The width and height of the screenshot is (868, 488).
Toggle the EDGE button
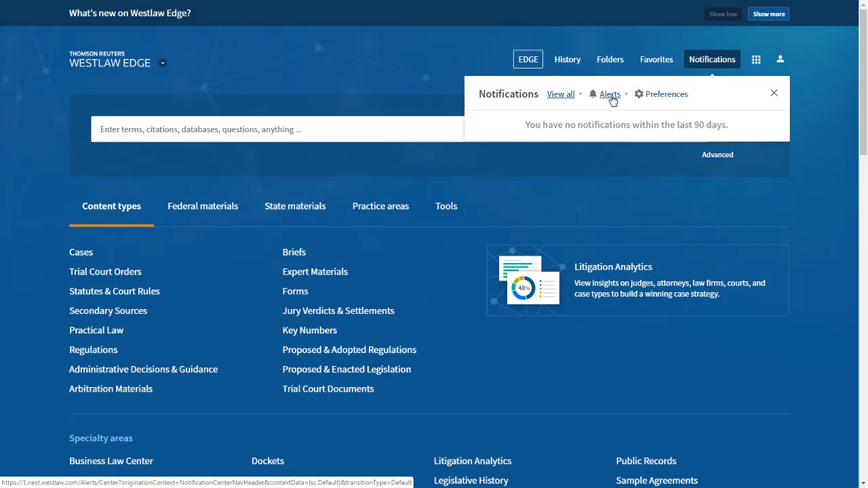(528, 60)
